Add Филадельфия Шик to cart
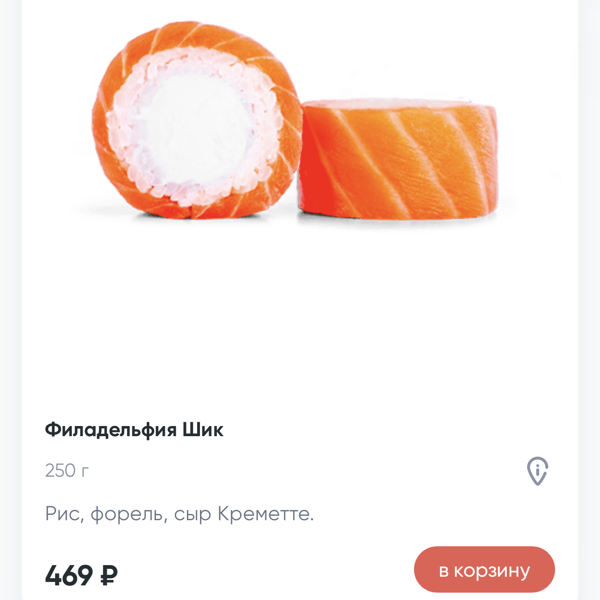 pyautogui.click(x=484, y=570)
